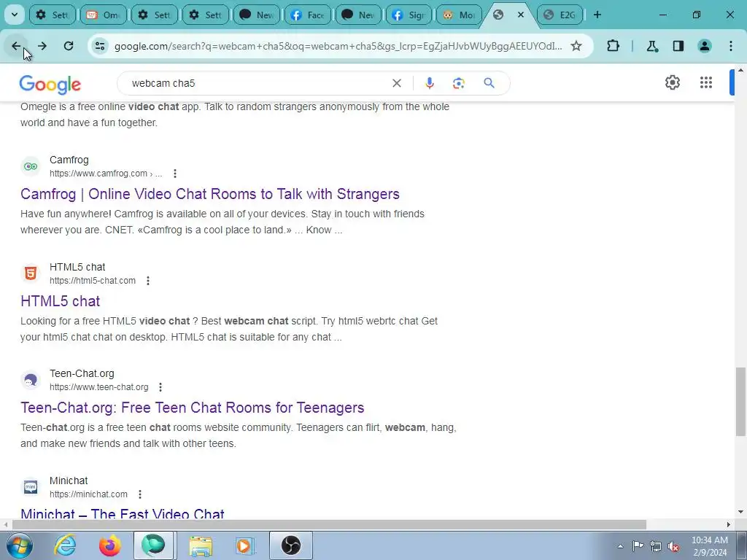Search by image with Google Lens
The height and width of the screenshot is (560, 747).
click(458, 83)
